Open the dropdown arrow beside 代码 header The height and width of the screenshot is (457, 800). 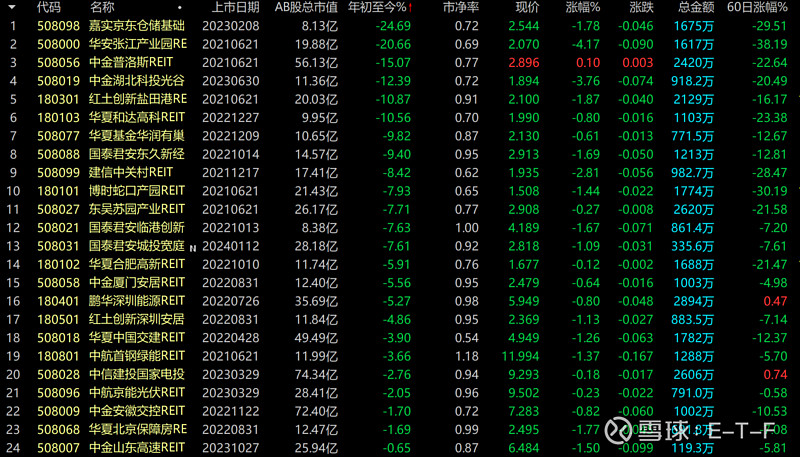click(x=11, y=7)
